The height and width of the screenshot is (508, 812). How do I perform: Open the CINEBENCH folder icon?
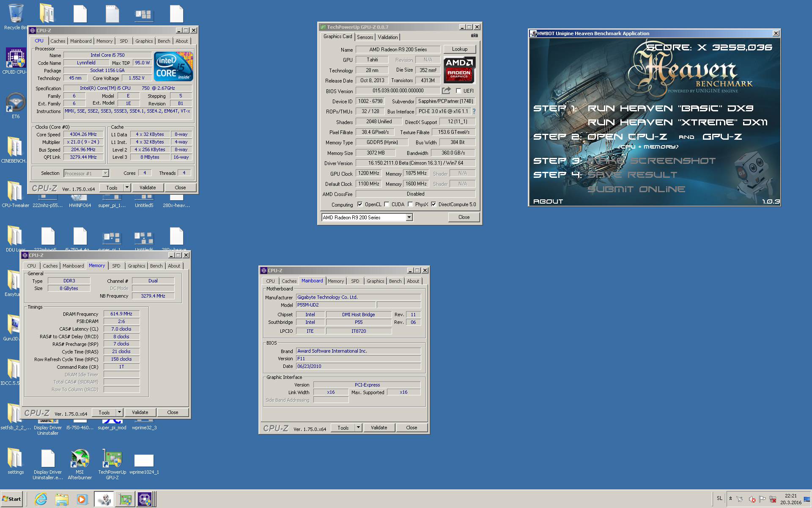tap(14, 150)
